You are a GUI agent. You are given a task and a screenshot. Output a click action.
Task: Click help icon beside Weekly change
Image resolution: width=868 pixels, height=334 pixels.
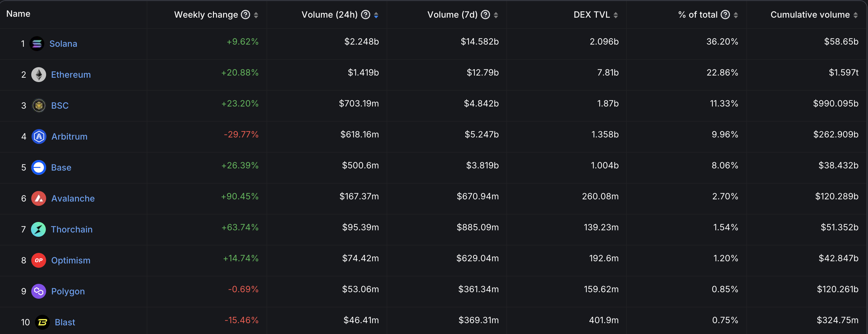(x=246, y=15)
